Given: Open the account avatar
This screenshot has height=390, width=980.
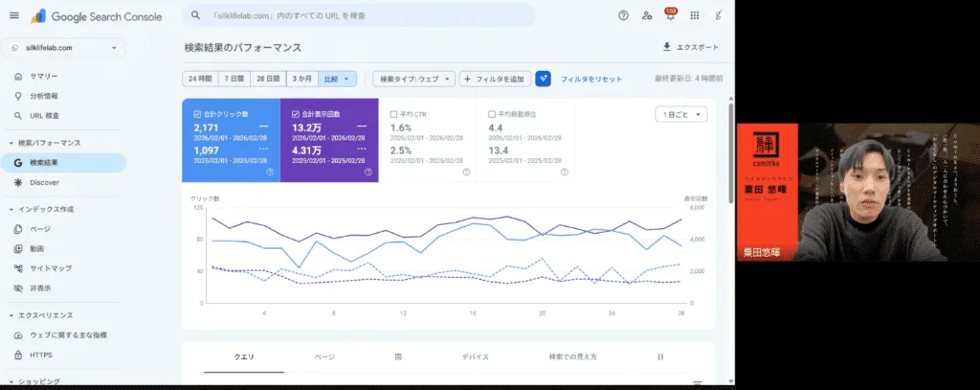Looking at the screenshot, I should [x=719, y=15].
